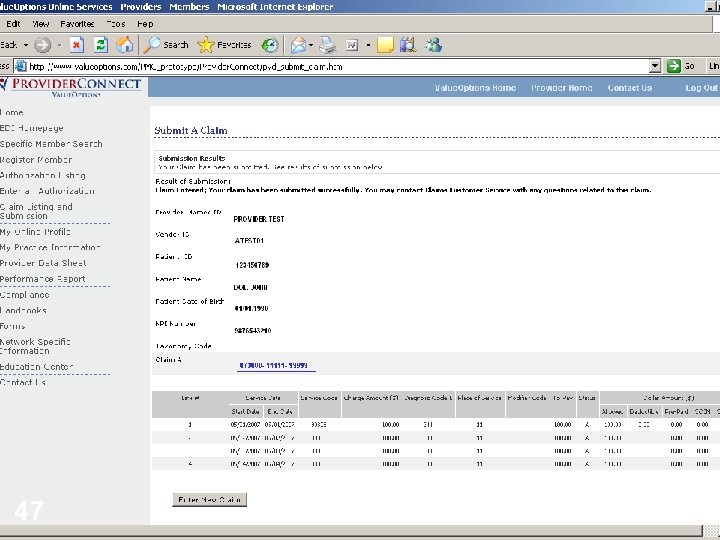Viewport: 720px width, 540px height.
Task: Open the Help menu
Action: [x=145, y=24]
